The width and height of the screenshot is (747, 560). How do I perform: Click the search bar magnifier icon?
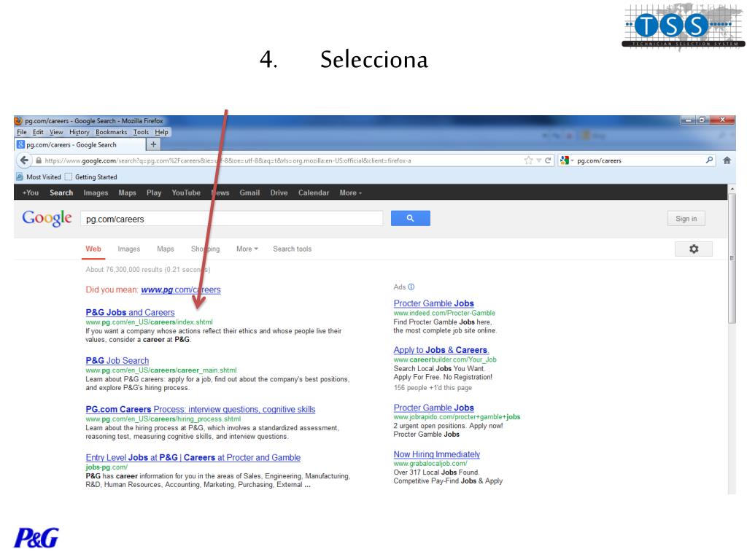[x=709, y=160]
